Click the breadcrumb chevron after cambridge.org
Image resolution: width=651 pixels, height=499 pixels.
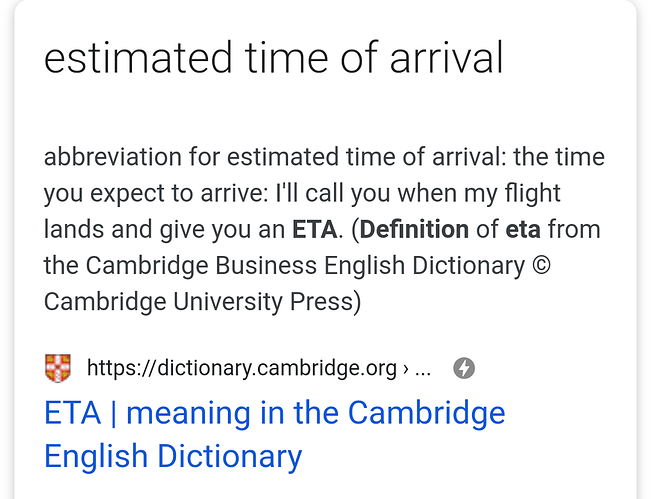[x=406, y=369]
